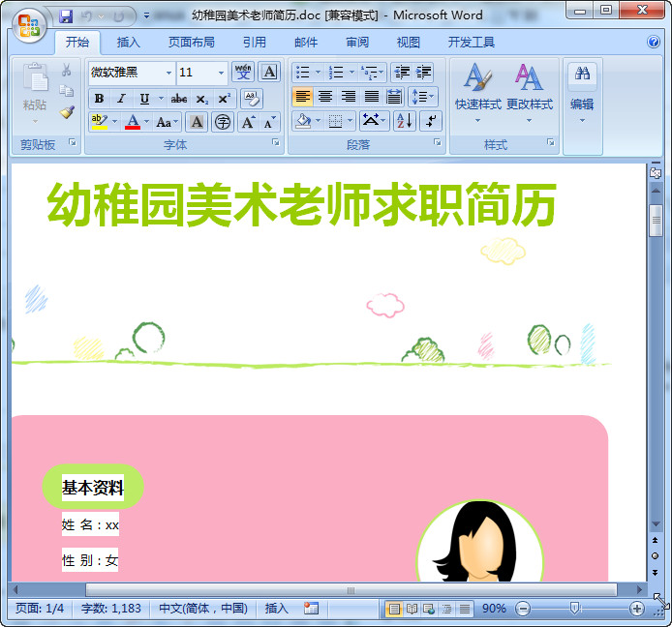Center the text
This screenshot has width=672, height=627.
pyautogui.click(x=325, y=97)
